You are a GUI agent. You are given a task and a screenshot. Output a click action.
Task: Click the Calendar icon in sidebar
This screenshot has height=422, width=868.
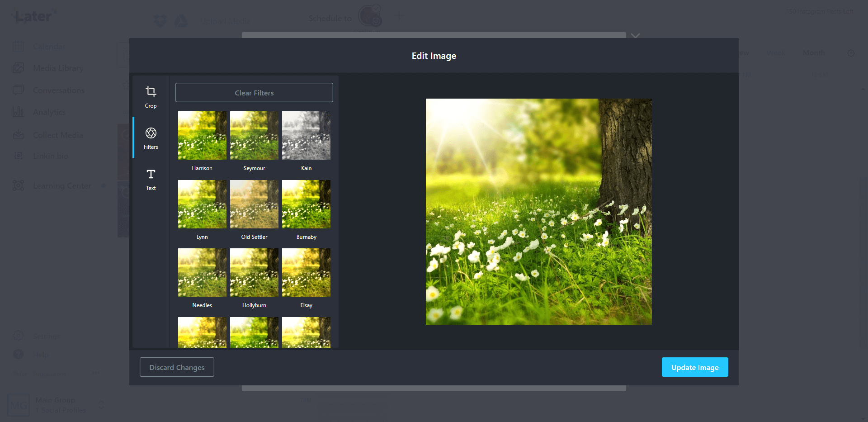point(18,46)
